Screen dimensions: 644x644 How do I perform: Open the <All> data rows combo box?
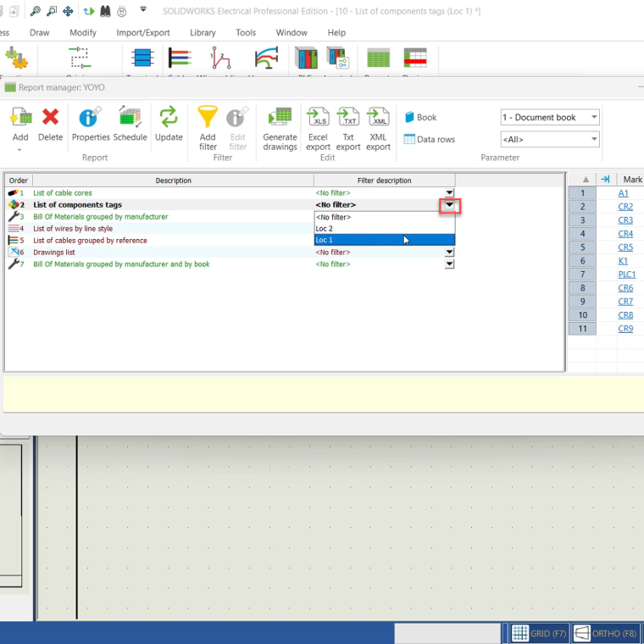tap(550, 139)
